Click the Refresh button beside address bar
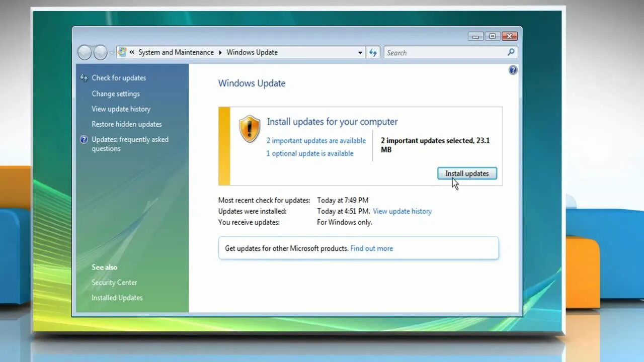Viewport: 644px width, 362px height. (x=373, y=53)
